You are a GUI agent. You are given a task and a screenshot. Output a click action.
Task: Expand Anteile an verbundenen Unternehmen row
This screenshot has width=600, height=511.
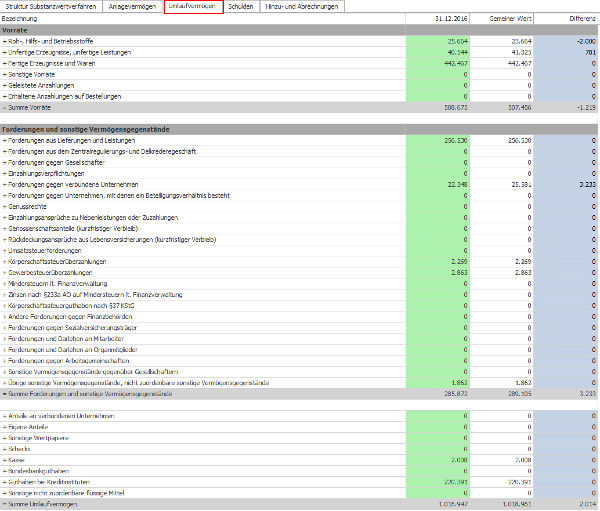coord(5,416)
